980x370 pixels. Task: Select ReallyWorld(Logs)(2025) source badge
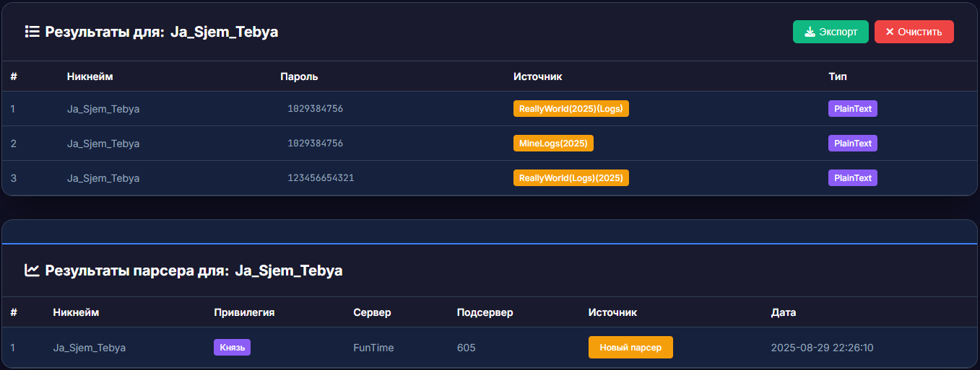coord(571,178)
